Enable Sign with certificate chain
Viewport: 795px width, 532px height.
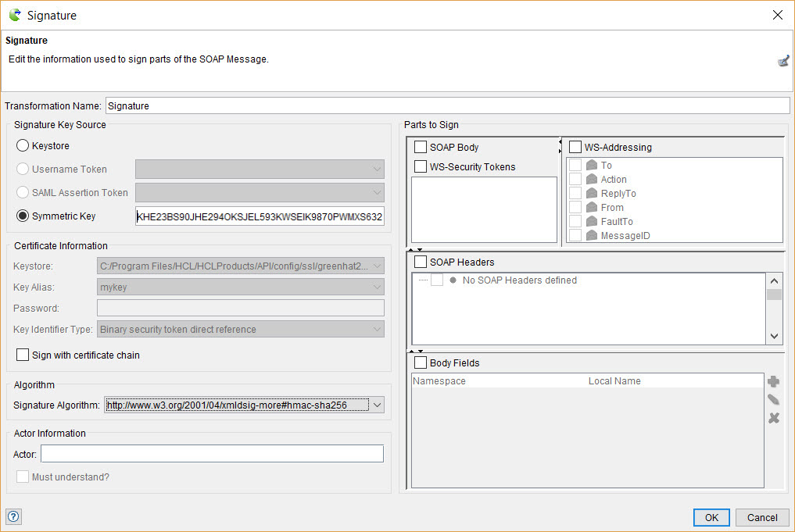[x=23, y=355]
